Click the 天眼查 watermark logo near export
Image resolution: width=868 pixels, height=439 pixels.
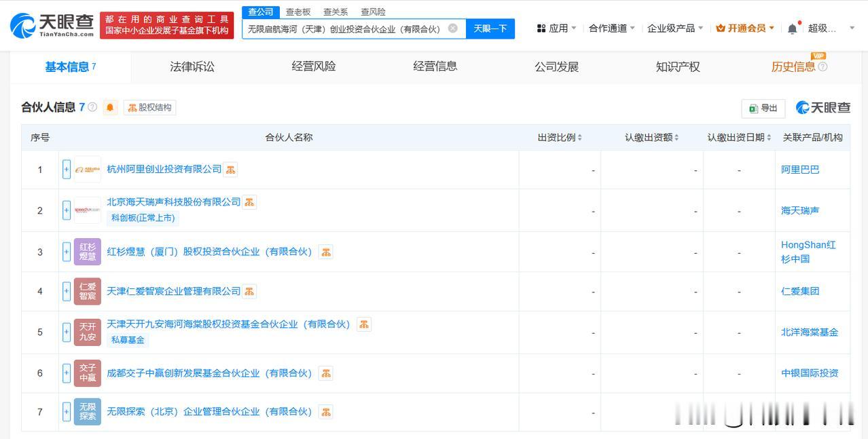tap(823, 107)
